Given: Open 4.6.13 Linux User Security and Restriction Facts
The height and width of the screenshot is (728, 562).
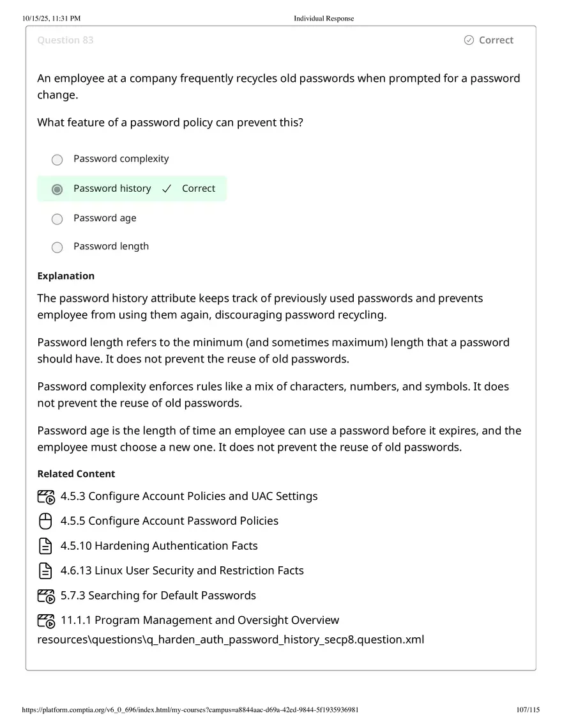Looking at the screenshot, I should [181, 570].
